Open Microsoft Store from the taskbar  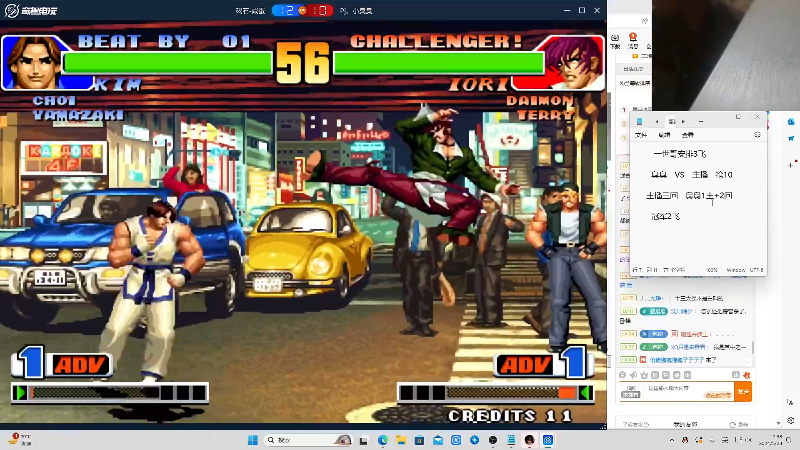[419, 440]
